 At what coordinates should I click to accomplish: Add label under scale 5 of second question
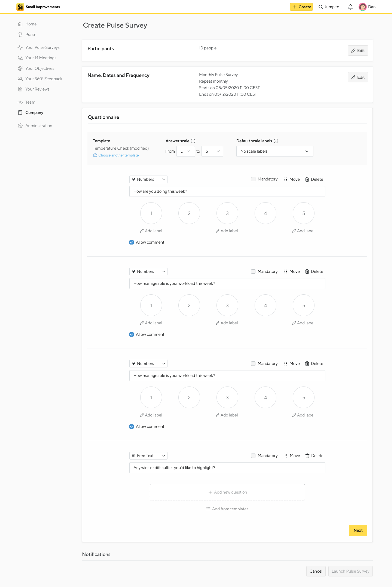point(303,323)
